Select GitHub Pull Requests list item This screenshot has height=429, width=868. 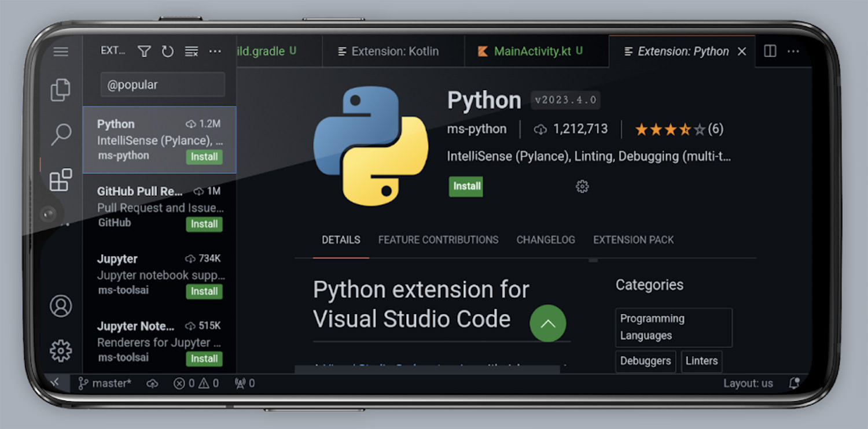pyautogui.click(x=160, y=207)
